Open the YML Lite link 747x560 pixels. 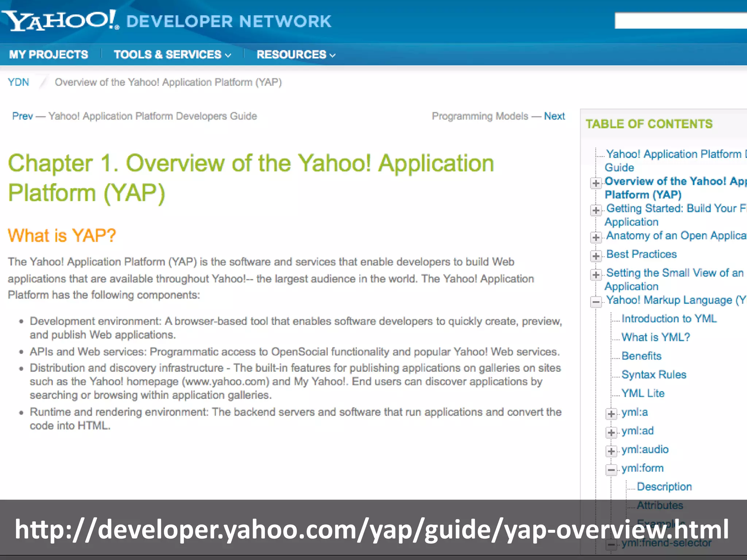click(643, 393)
